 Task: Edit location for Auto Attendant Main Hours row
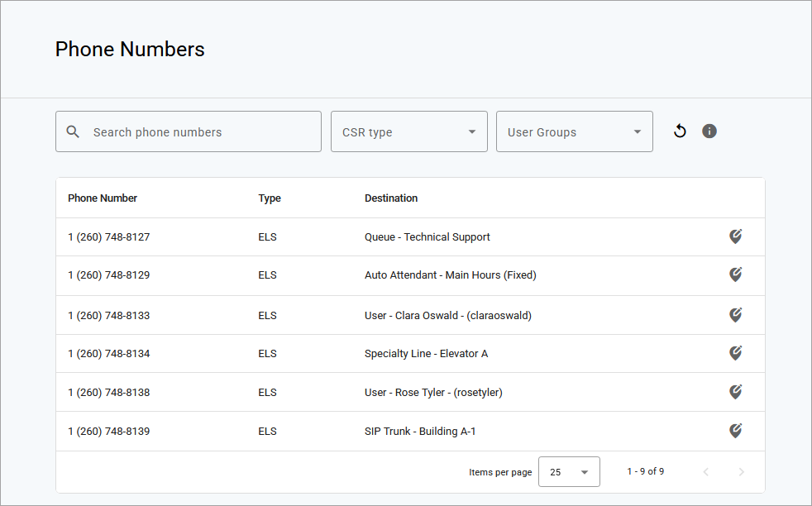[735, 275]
